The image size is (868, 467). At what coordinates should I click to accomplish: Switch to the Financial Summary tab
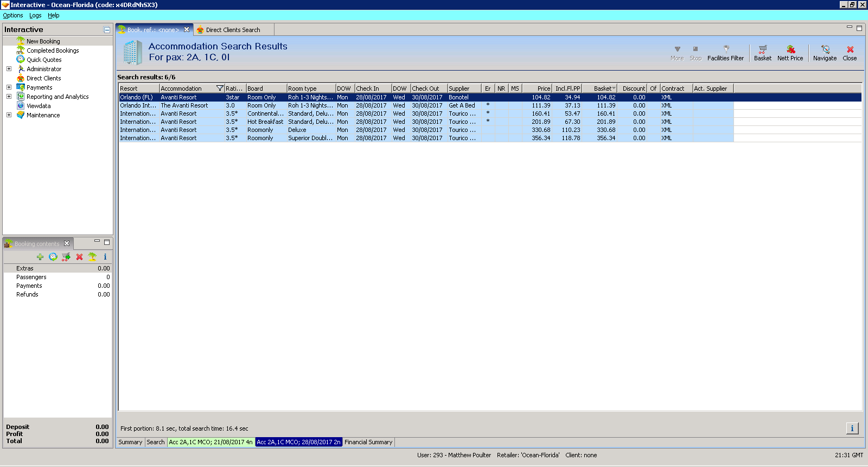(368, 442)
